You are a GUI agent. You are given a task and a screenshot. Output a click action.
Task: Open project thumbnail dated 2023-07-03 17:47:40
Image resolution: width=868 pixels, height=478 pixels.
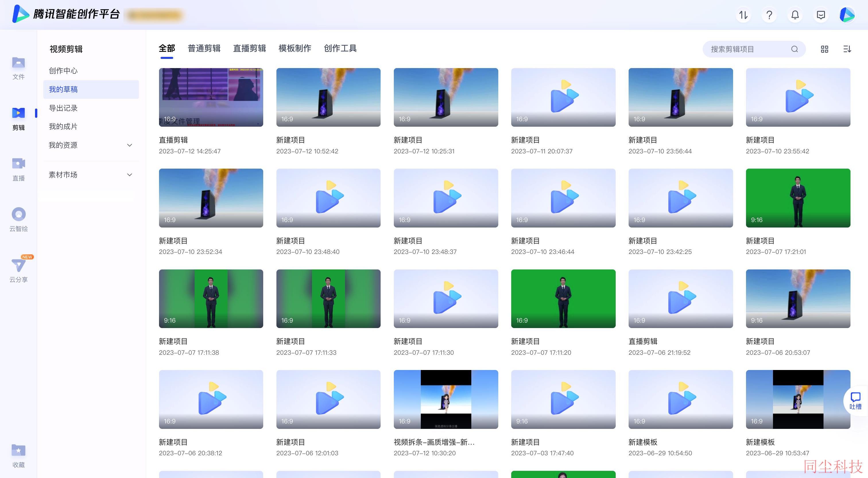(x=563, y=399)
